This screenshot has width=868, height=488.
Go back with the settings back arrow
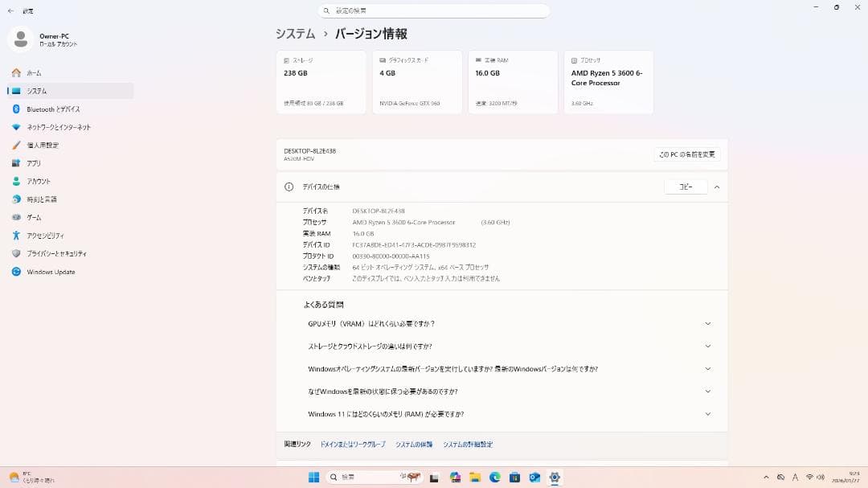point(11,10)
